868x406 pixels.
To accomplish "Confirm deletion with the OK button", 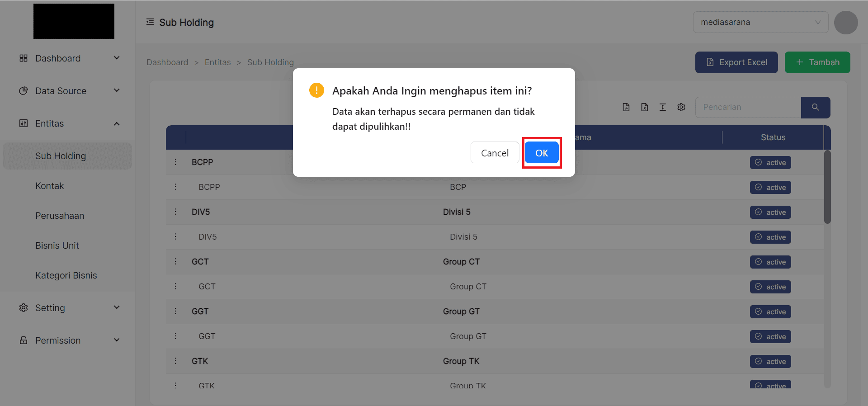I will (x=542, y=153).
